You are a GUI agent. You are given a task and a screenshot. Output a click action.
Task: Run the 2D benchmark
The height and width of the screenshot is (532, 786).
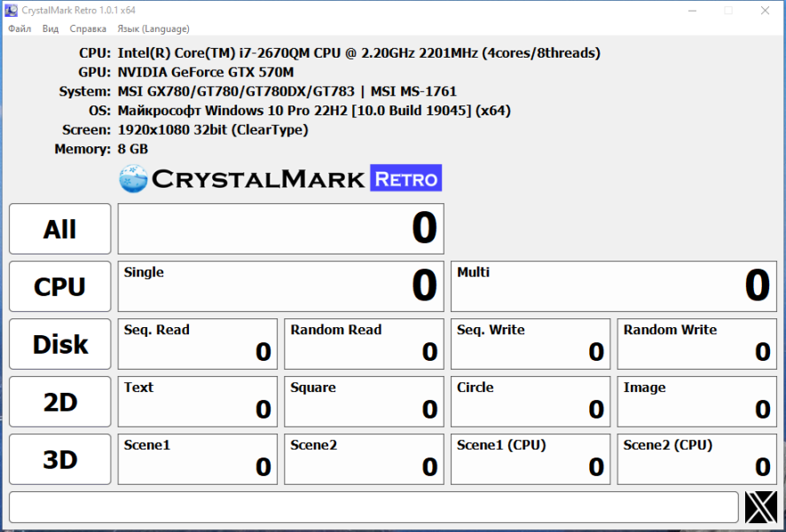[59, 402]
